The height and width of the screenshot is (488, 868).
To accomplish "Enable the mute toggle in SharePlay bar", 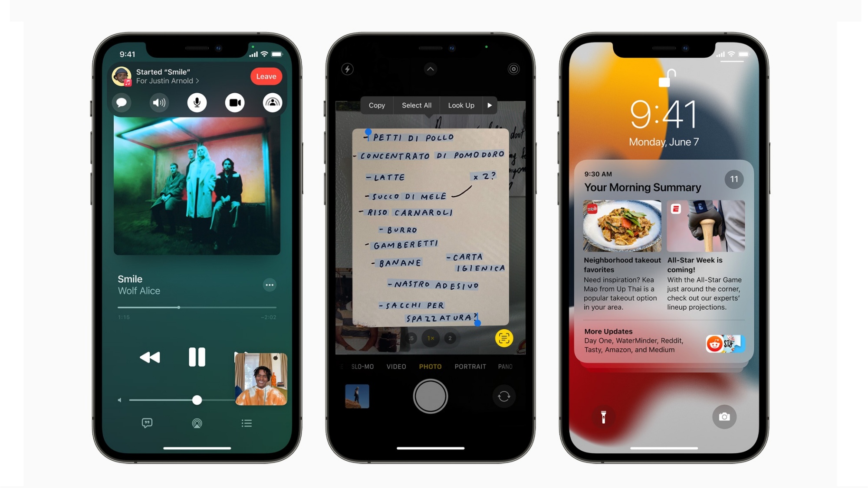I will [196, 102].
